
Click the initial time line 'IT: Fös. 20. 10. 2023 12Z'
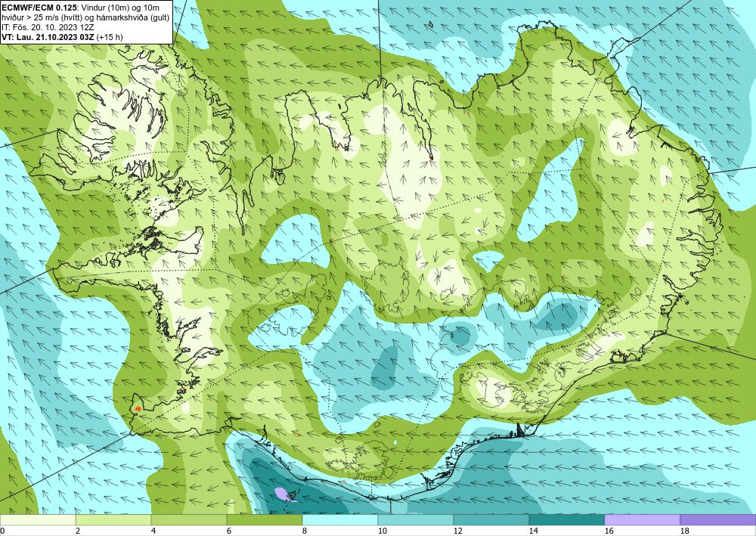48,27
